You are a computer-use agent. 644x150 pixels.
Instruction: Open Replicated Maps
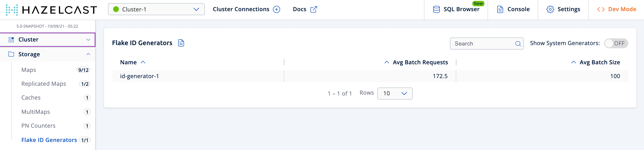click(x=43, y=84)
